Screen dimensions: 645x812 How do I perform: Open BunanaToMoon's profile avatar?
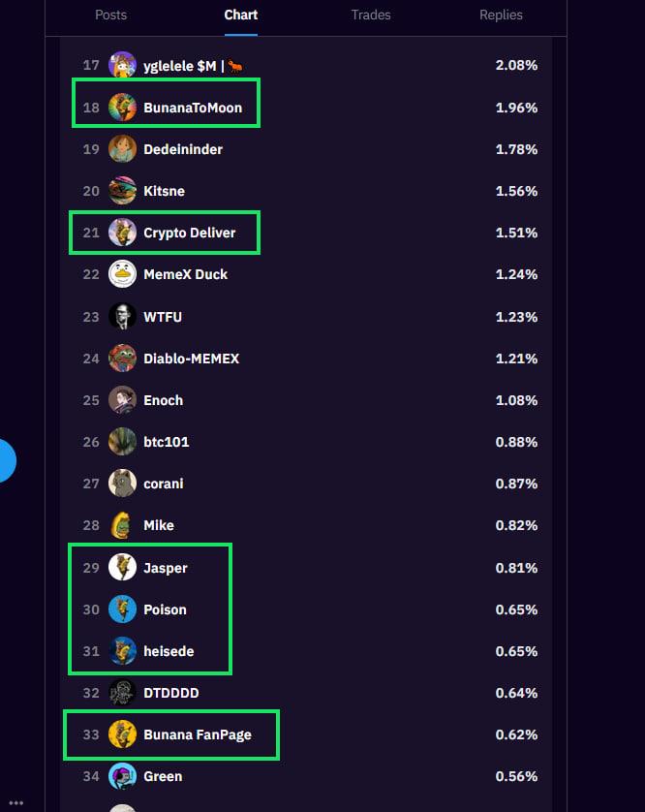(x=122, y=108)
